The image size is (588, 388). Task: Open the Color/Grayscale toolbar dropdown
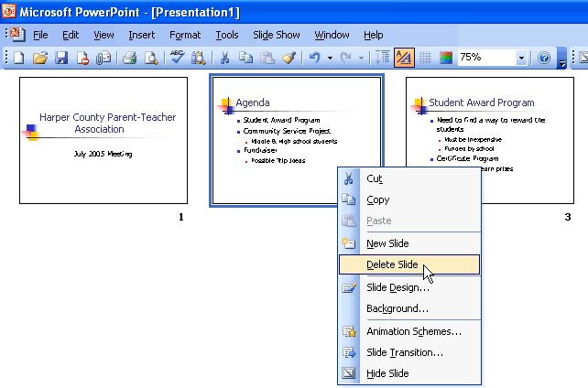pyautogui.click(x=446, y=58)
